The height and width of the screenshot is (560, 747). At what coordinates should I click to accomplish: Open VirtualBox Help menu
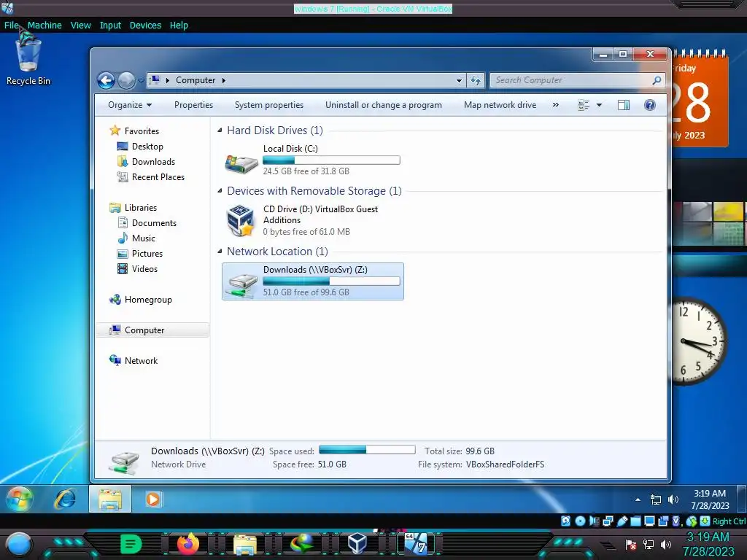(179, 26)
